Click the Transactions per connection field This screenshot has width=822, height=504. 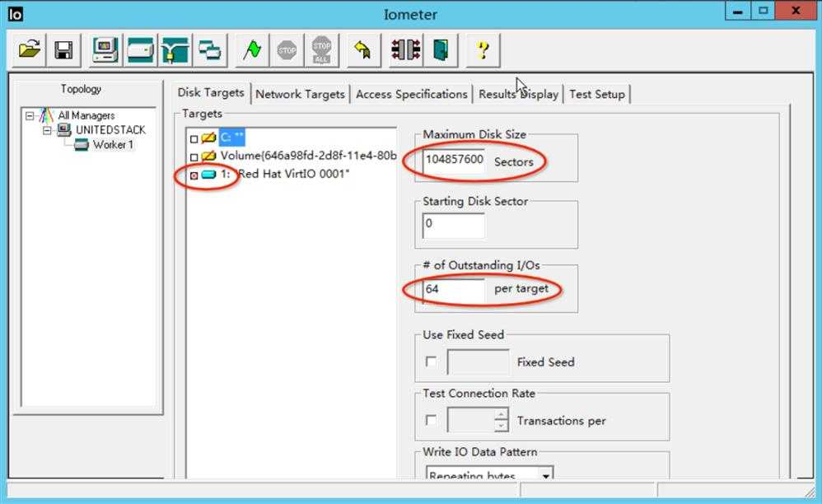tap(471, 420)
